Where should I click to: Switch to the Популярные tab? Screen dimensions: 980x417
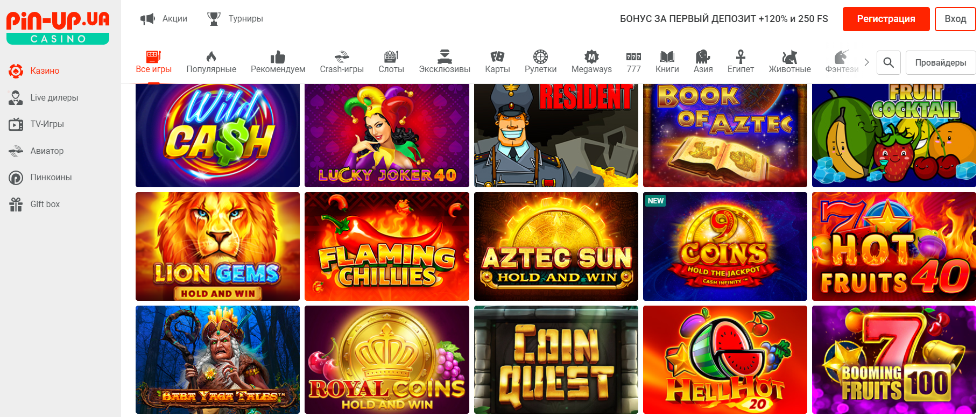point(211,62)
